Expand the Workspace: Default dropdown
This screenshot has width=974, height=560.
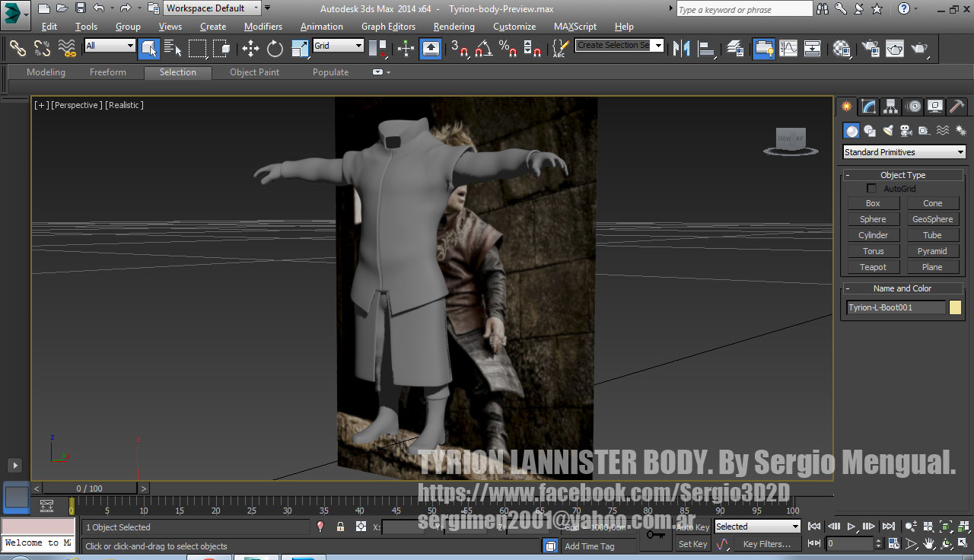(x=212, y=8)
